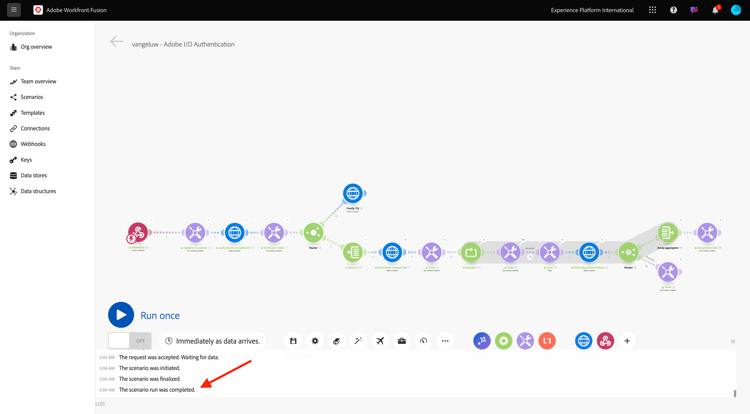Open the organization switcher 'Experience Platform International'
Screen dimensions: 750x414
[x=592, y=10]
